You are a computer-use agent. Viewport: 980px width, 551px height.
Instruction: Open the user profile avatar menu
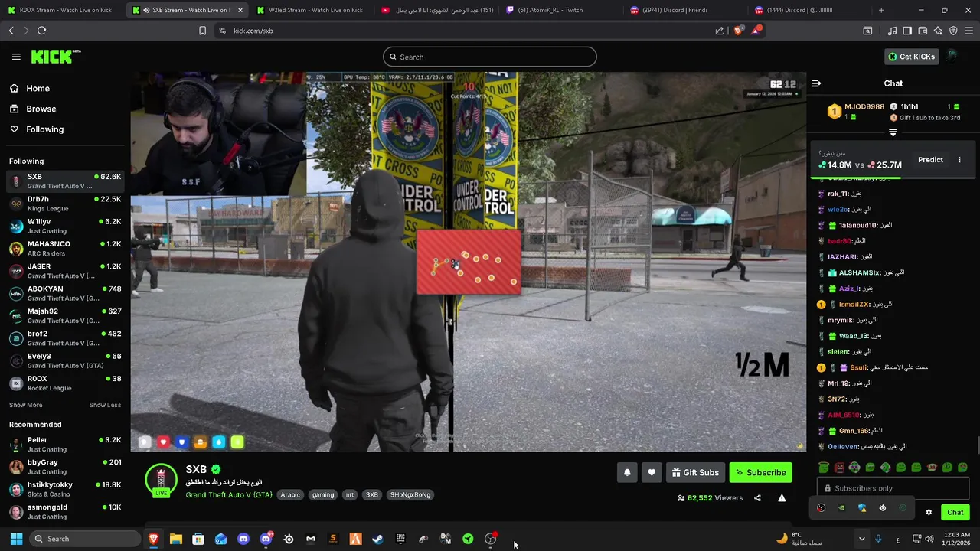[952, 57]
